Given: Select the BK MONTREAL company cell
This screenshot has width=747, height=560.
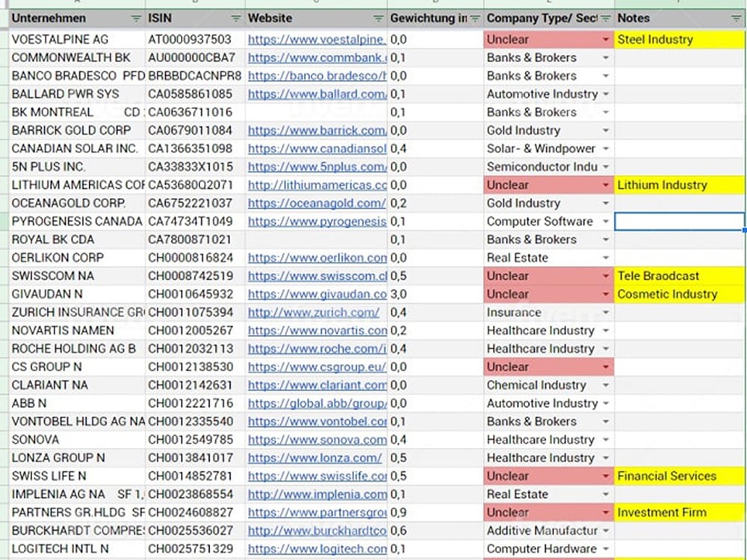Looking at the screenshot, I should click(x=77, y=113).
